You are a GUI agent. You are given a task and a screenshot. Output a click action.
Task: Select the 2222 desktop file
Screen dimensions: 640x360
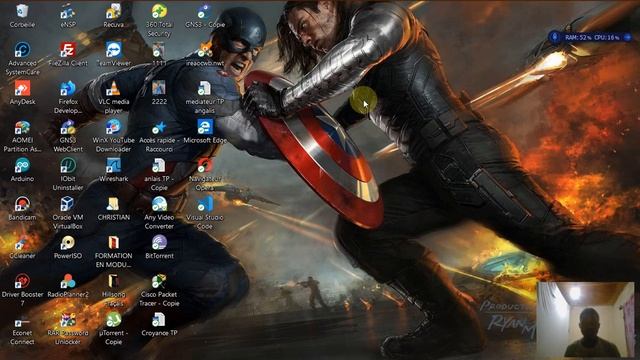tap(159, 88)
